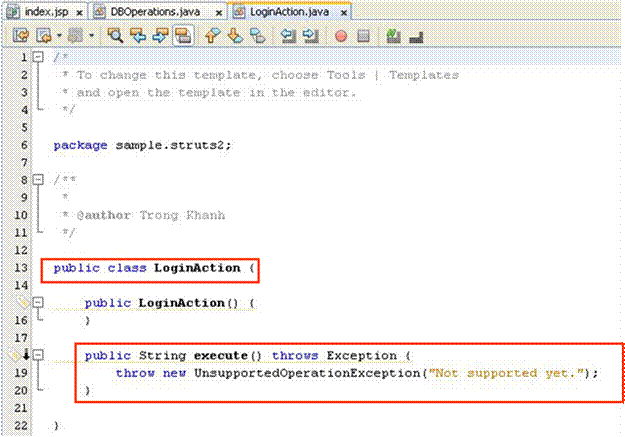
Task: Select LoginAction.java tab
Action: pos(289,12)
